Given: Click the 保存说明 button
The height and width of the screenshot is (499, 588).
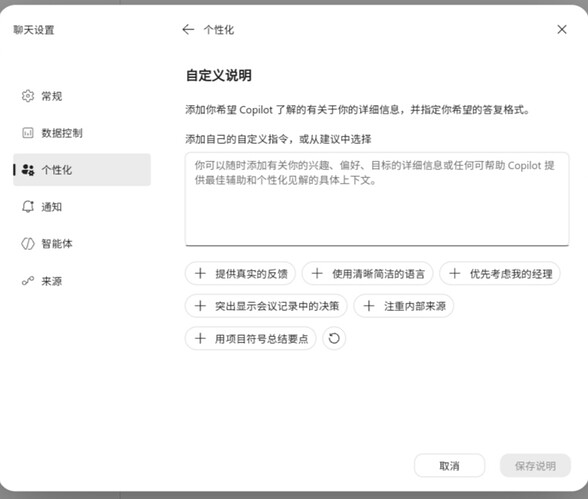Looking at the screenshot, I should 535,465.
